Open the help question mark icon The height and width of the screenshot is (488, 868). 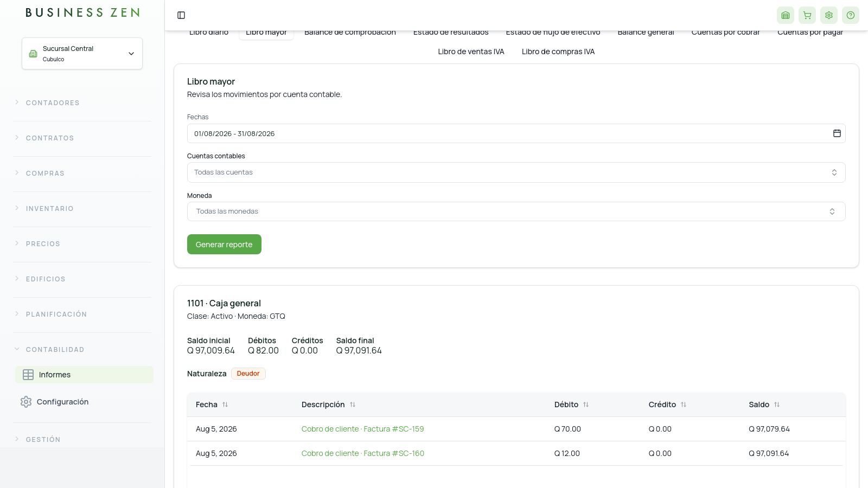pos(851,15)
